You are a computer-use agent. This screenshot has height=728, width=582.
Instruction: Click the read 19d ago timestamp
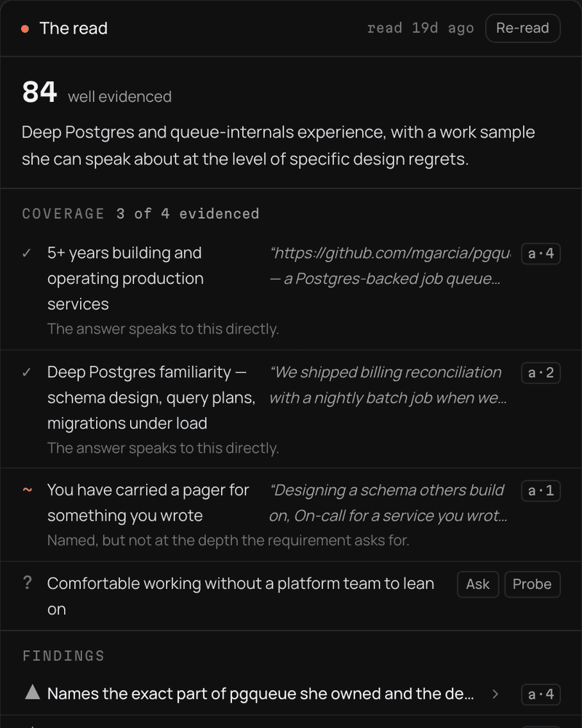pyautogui.click(x=420, y=28)
